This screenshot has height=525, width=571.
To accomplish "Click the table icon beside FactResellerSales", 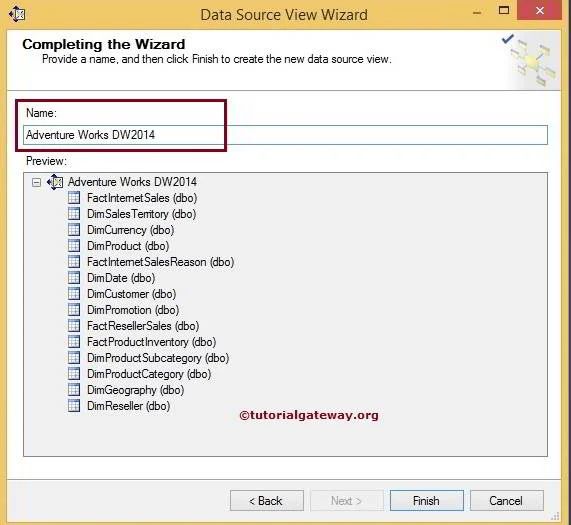I will click(x=74, y=326).
